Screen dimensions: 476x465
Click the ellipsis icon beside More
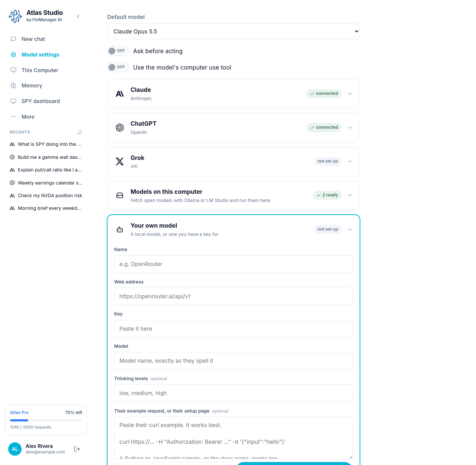coord(13,117)
